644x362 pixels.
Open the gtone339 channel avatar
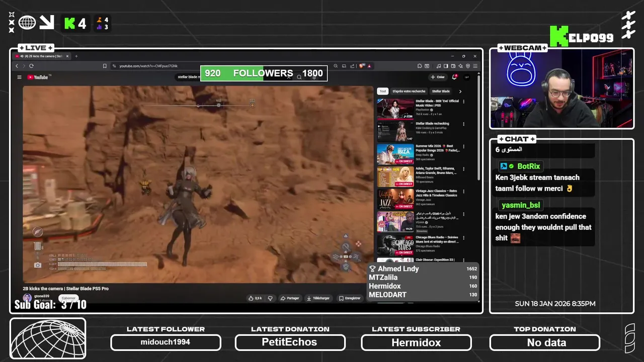pos(27,298)
